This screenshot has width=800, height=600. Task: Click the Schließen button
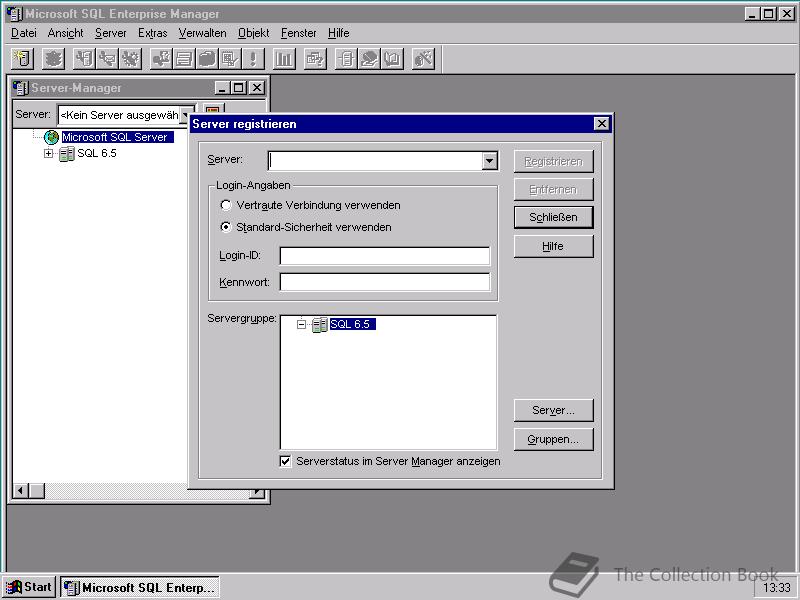coord(554,218)
